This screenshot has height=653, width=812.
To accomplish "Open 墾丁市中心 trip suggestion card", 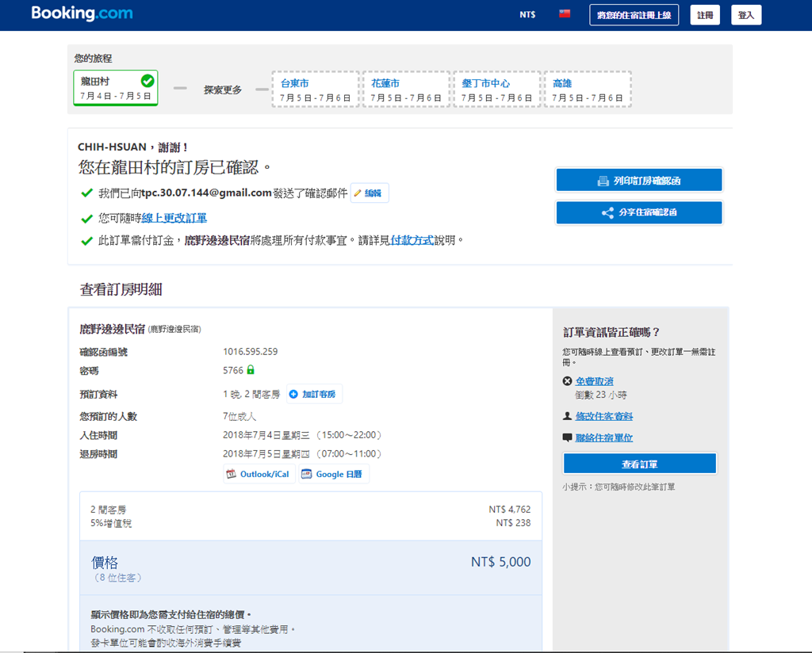I will [x=496, y=90].
